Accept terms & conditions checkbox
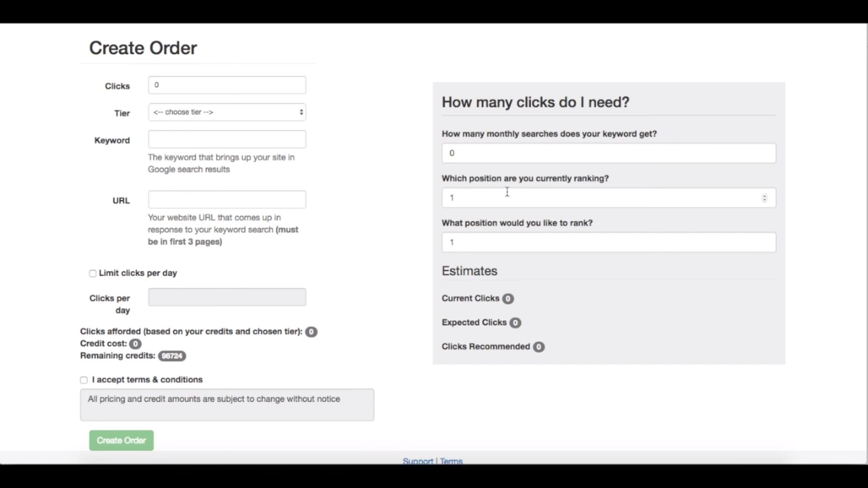The image size is (868, 488). [x=84, y=380]
